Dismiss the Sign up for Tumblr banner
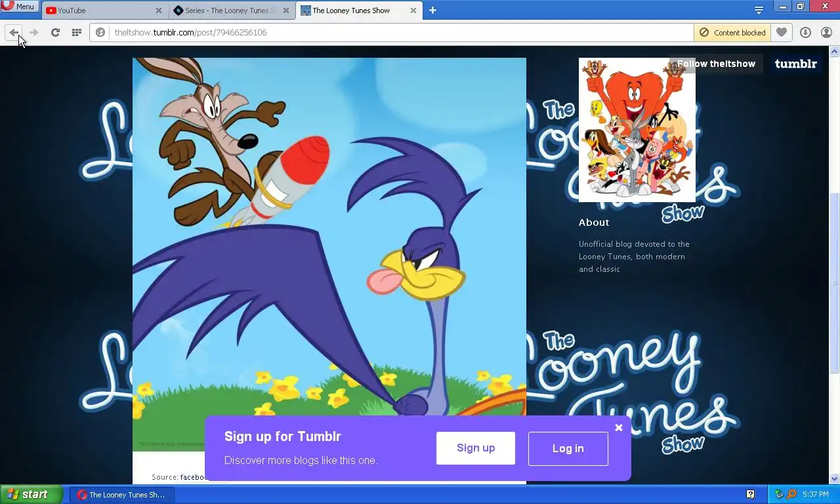This screenshot has height=504, width=840. (x=618, y=428)
